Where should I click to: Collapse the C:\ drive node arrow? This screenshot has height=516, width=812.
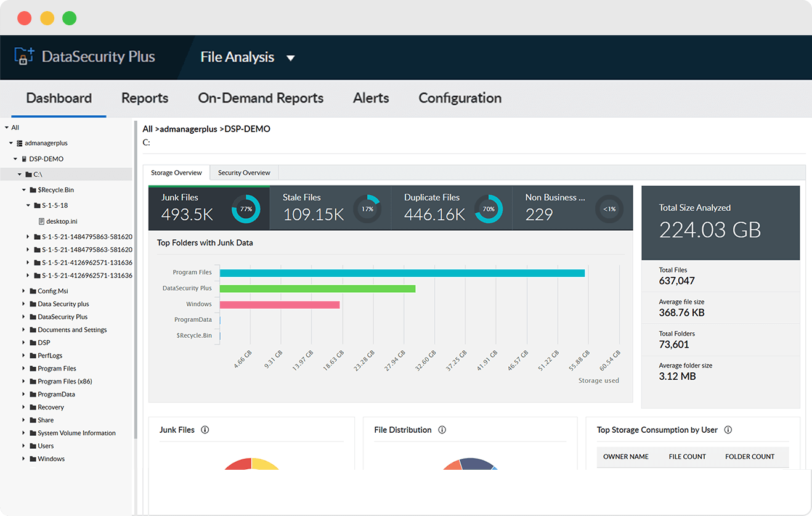(20, 174)
